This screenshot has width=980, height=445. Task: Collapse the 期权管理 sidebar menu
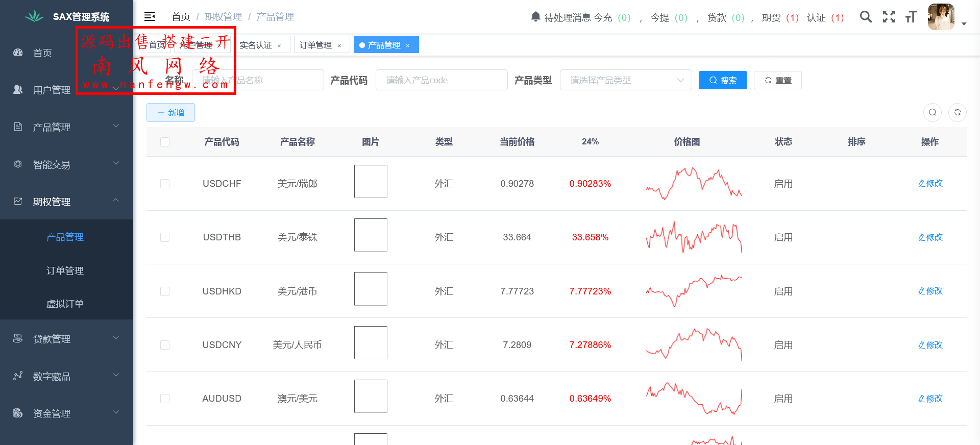click(x=66, y=202)
